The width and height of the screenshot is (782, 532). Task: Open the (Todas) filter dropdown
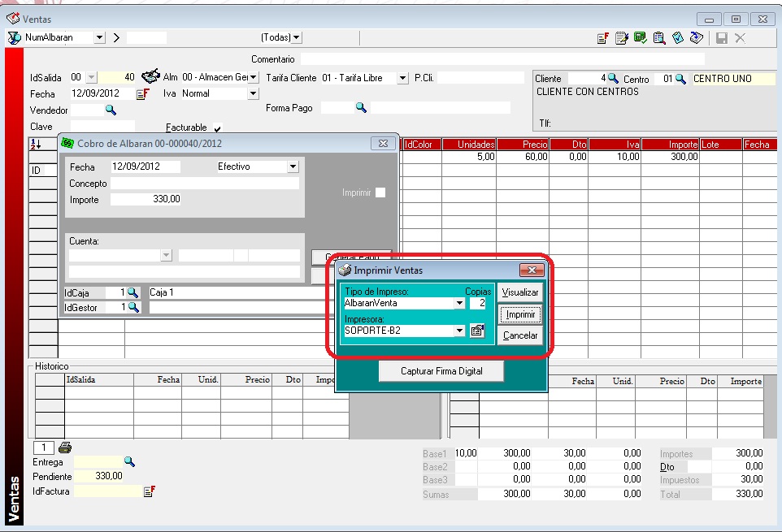297,37
